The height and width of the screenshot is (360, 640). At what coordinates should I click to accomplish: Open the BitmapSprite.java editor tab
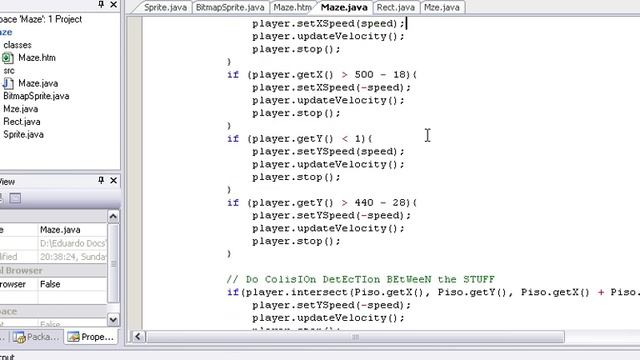(x=230, y=7)
